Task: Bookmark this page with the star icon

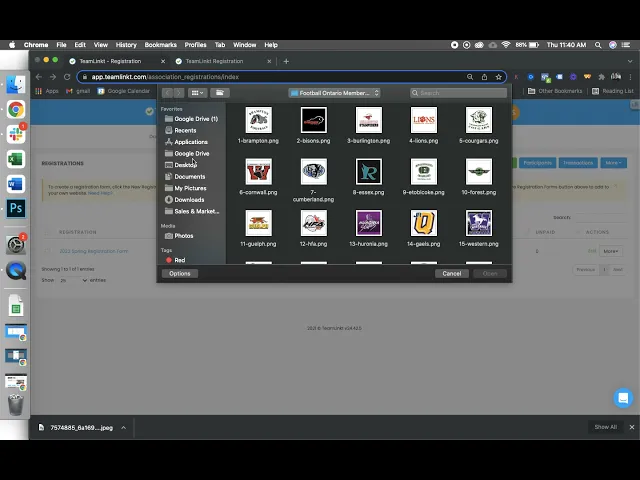Action: pos(498,77)
